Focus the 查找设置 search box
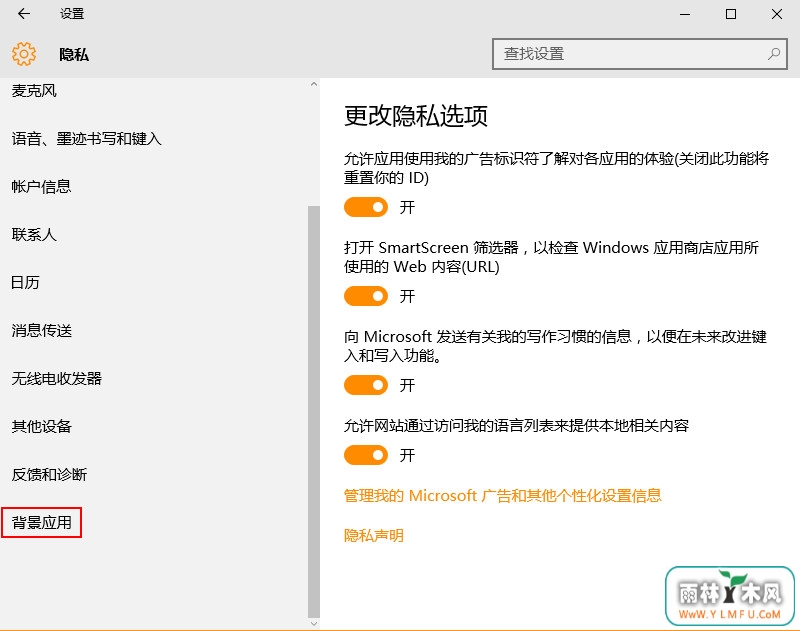The height and width of the screenshot is (631, 800). tap(639, 54)
